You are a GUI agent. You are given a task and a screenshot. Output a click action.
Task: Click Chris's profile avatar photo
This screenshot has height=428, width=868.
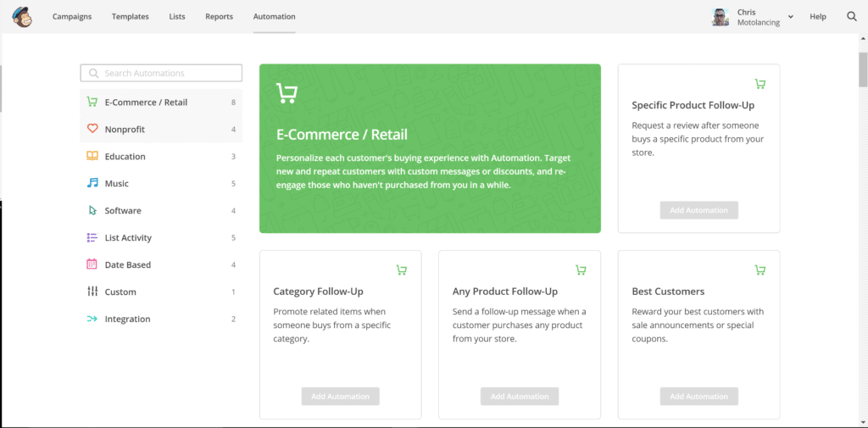click(x=721, y=17)
